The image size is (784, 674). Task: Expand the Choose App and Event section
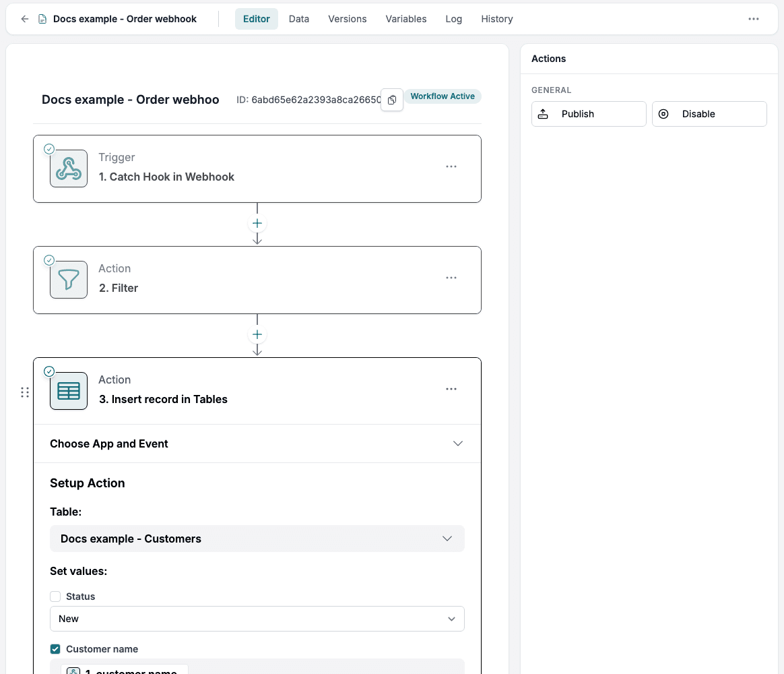coord(257,443)
